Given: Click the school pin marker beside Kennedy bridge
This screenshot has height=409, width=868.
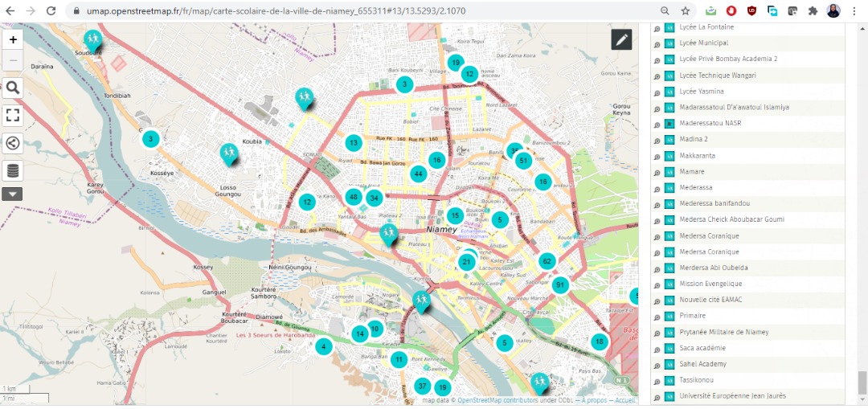Looking at the screenshot, I should pyautogui.click(x=422, y=301).
